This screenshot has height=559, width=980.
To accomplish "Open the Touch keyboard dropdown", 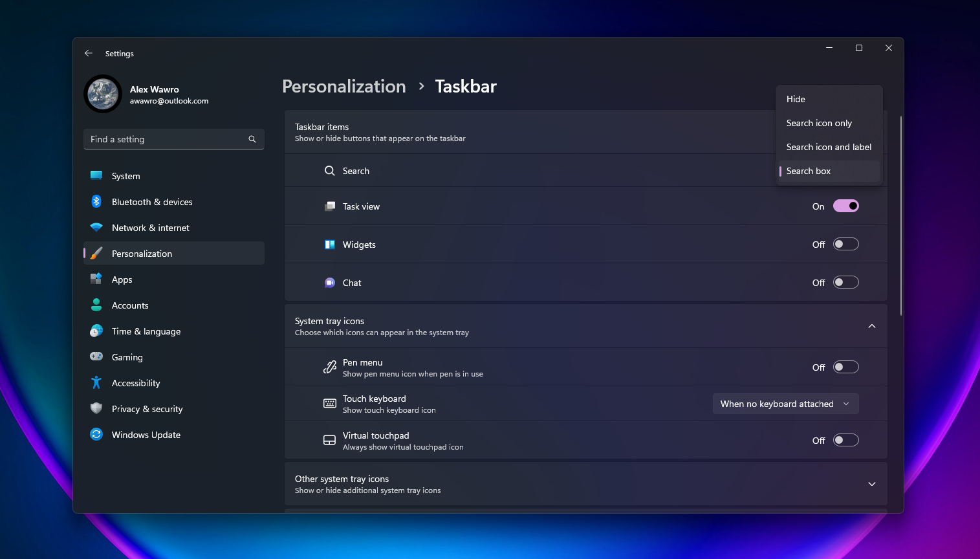I will [x=785, y=404].
